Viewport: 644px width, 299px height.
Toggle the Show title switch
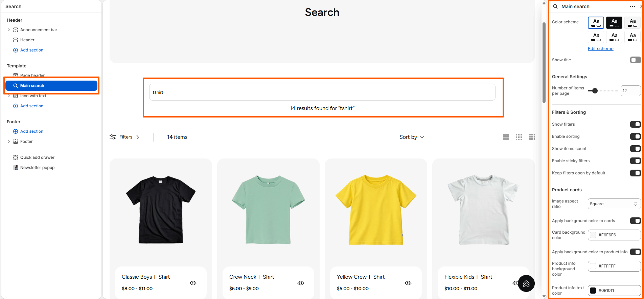[635, 60]
